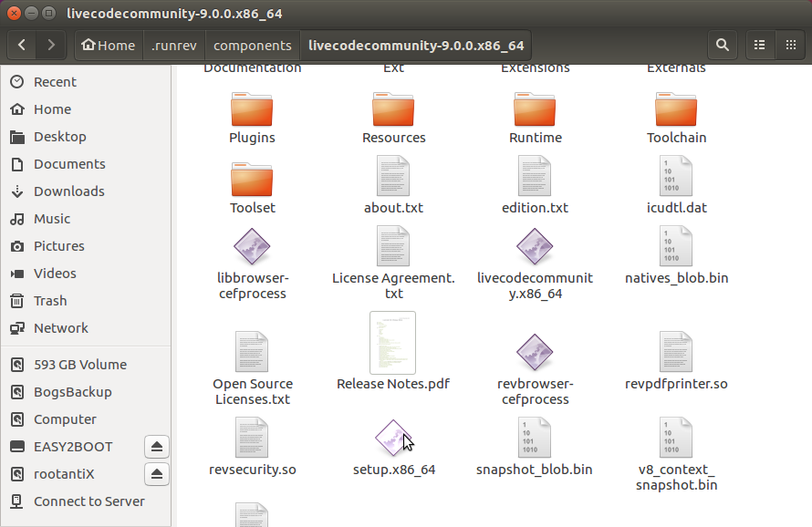Close the file manager window

[x=14, y=13]
